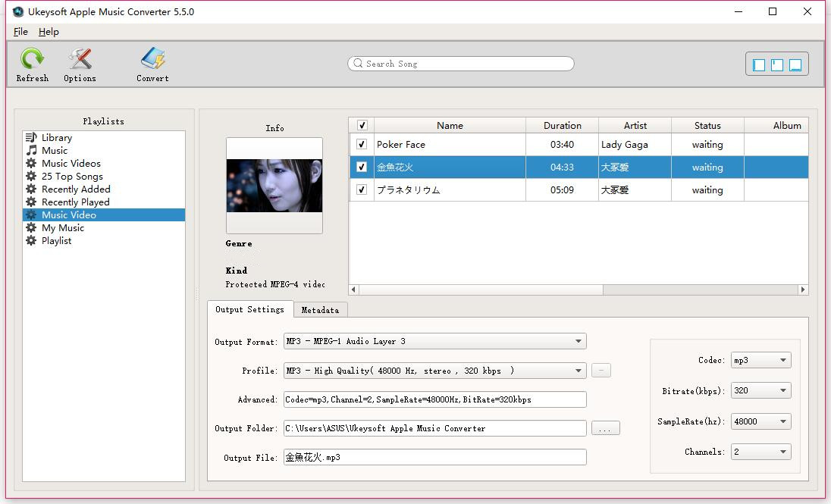The image size is (831, 504).
Task: Click the gear icon beside Recently Added
Action: [31, 189]
